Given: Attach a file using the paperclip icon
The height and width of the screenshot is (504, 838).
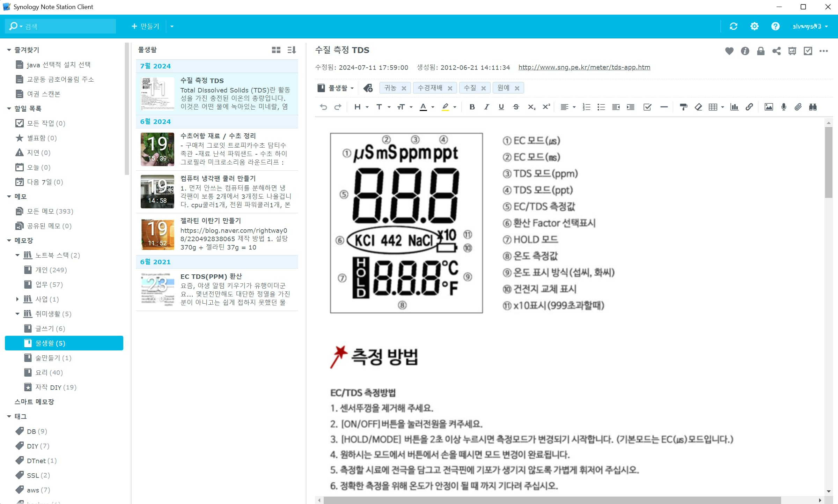Looking at the screenshot, I should 798,107.
